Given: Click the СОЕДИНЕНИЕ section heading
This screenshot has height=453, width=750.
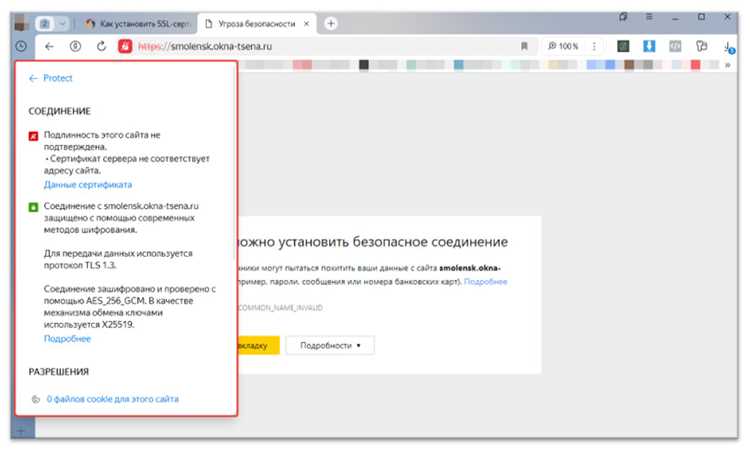Looking at the screenshot, I should coord(59,111).
